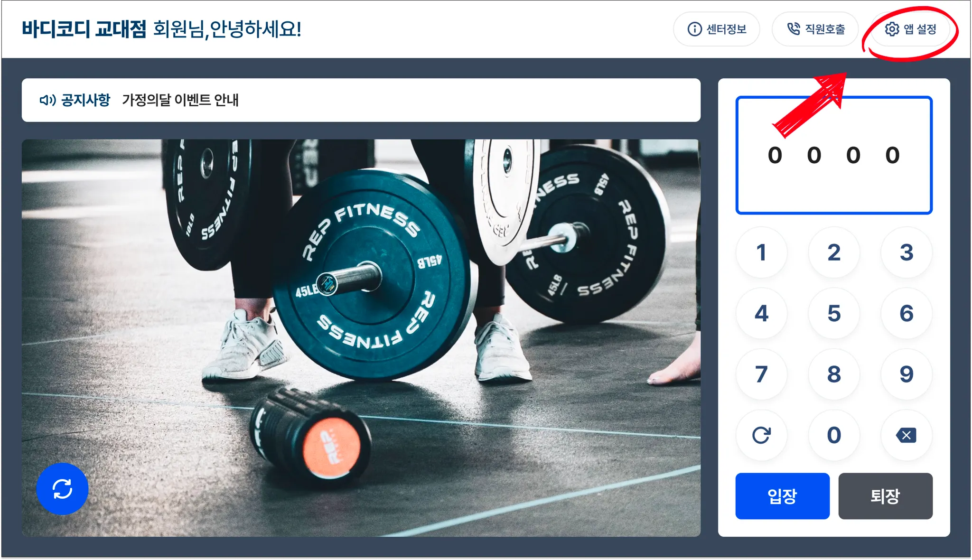Tap number 2 on the keypad
Image resolution: width=972 pixels, height=560 pixels.
tap(834, 252)
